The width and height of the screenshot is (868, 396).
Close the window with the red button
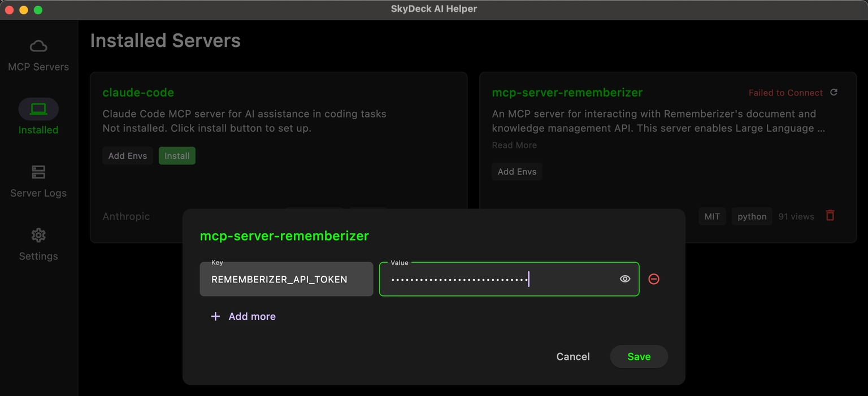point(9,10)
